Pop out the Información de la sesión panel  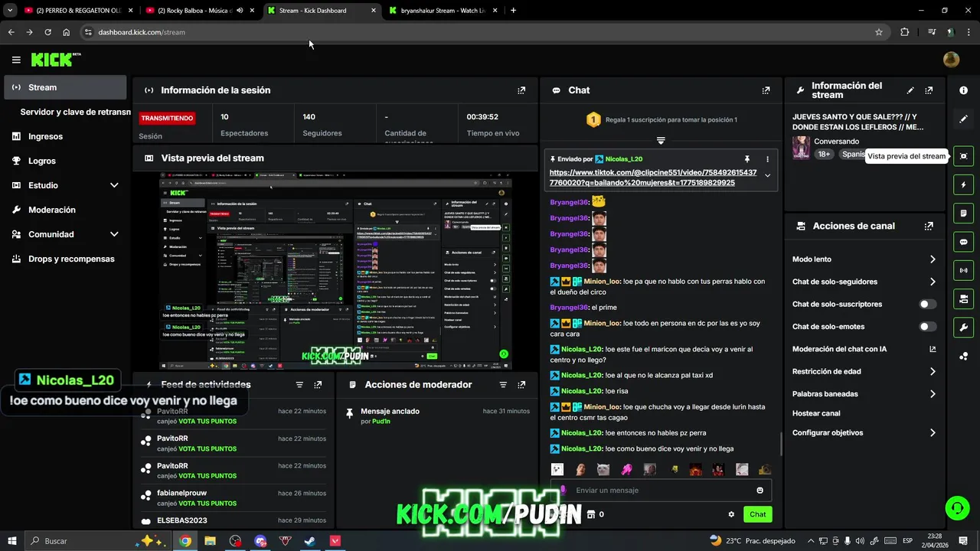click(x=521, y=90)
